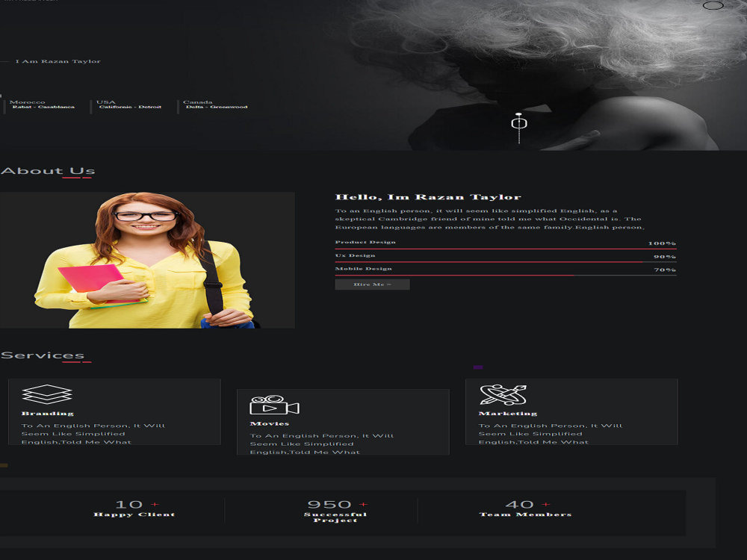The height and width of the screenshot is (560, 747).
Task: Select the 'I Am Razan Taylor' text
Action: (x=58, y=61)
